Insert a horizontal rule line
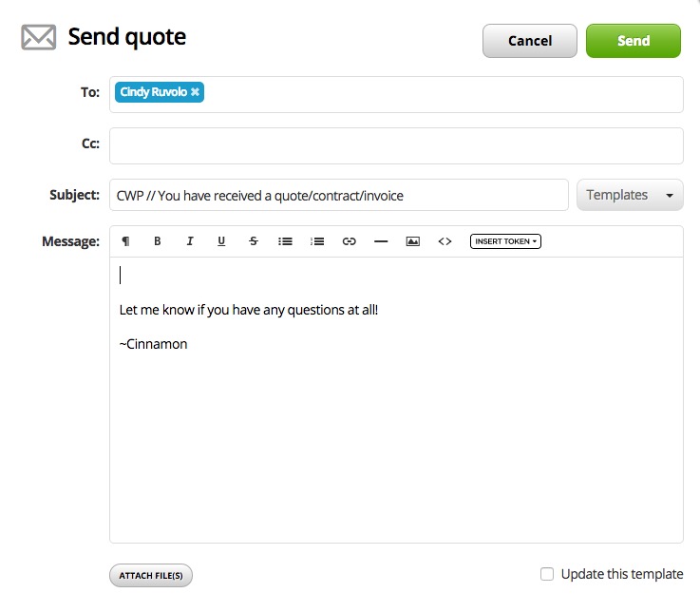Image resolution: width=700 pixels, height=612 pixels. tap(381, 241)
